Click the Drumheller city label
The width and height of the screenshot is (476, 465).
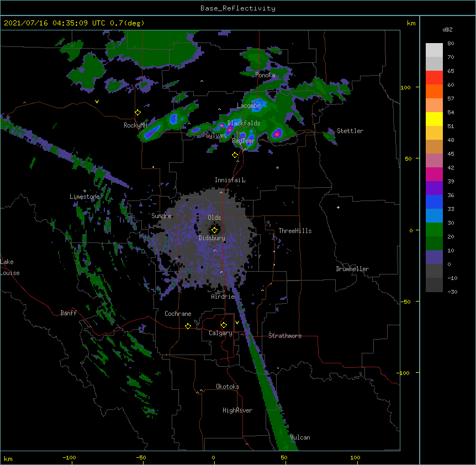[x=352, y=269]
